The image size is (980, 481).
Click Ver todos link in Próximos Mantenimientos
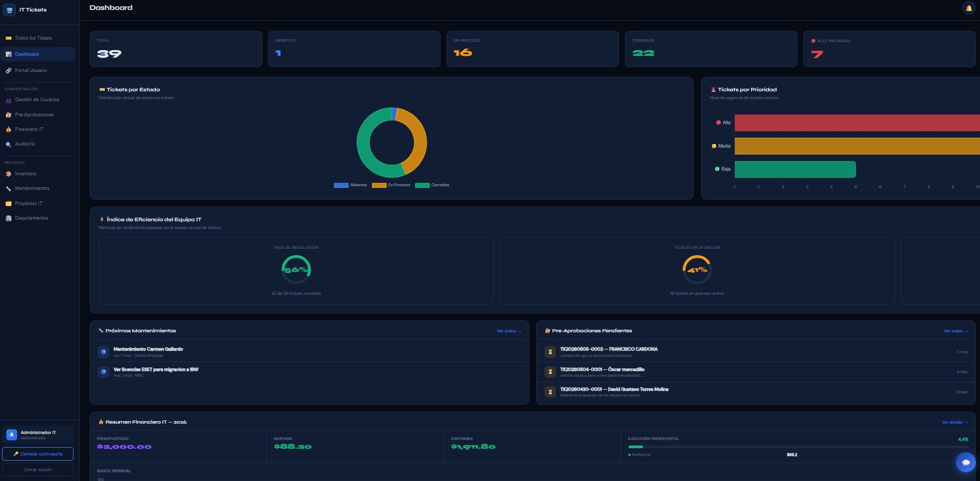pyautogui.click(x=509, y=331)
